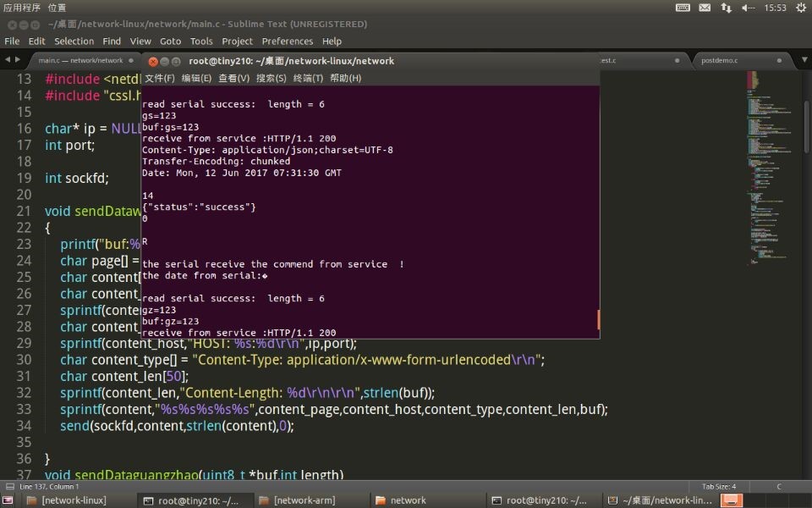
Task: Click the orange workspace switcher
Action: (732, 500)
